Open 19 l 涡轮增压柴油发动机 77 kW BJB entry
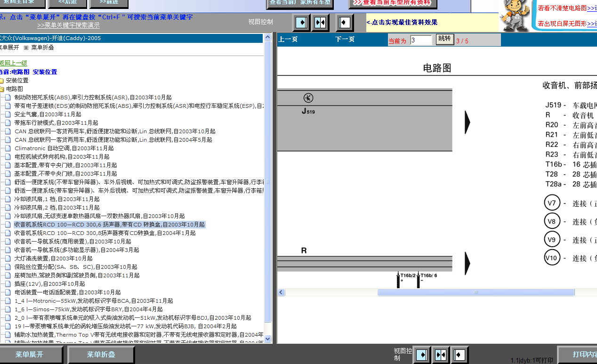 point(125,326)
